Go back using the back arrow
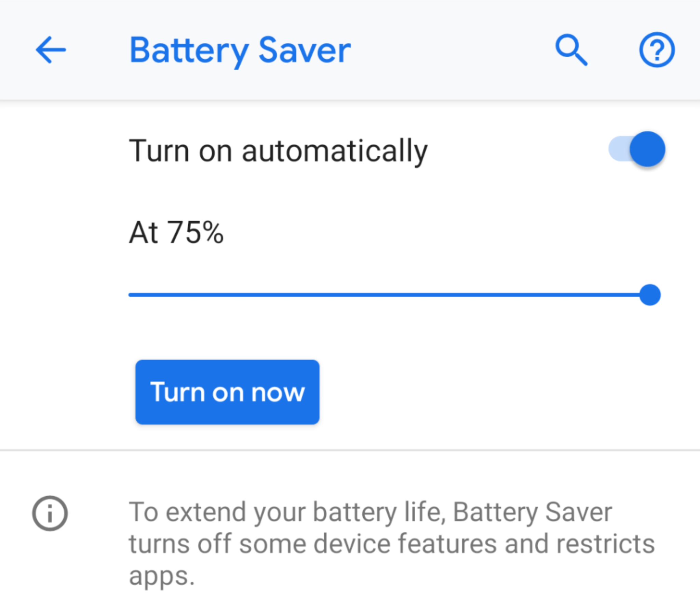 [x=51, y=50]
